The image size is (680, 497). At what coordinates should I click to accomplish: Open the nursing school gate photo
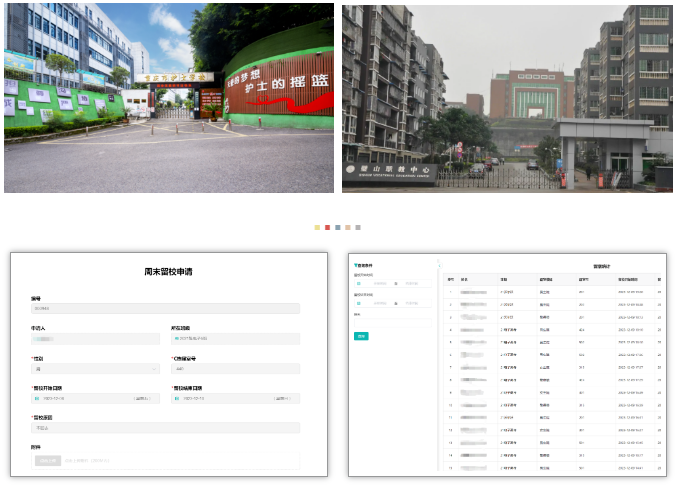tap(169, 97)
